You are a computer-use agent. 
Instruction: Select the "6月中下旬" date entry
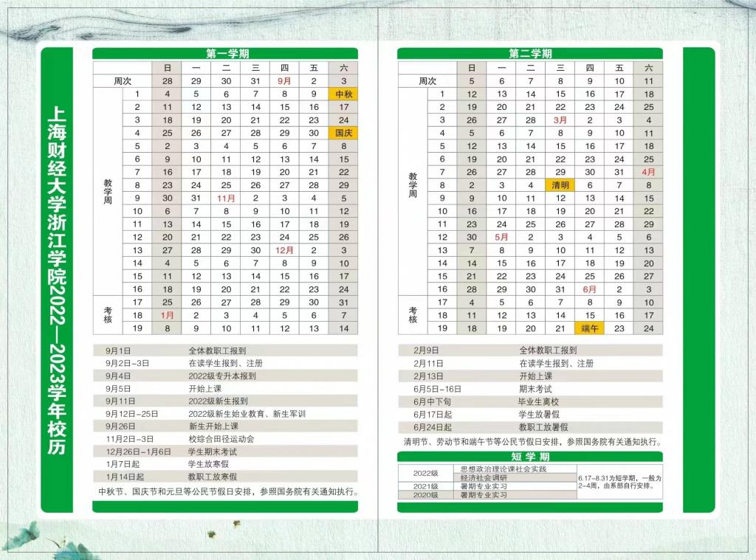click(x=432, y=401)
